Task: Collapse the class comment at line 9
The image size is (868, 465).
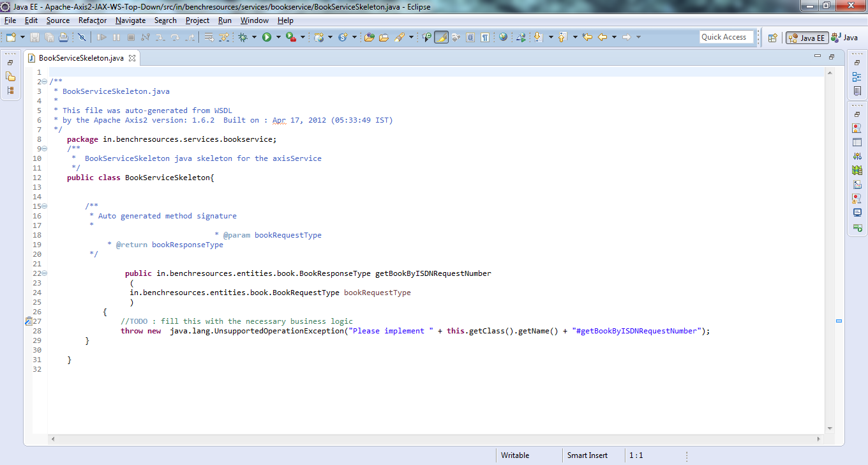Action: (44, 149)
